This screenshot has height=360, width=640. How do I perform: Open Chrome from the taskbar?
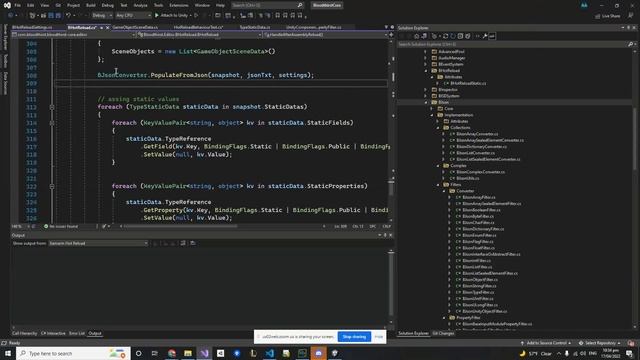(x=171, y=353)
